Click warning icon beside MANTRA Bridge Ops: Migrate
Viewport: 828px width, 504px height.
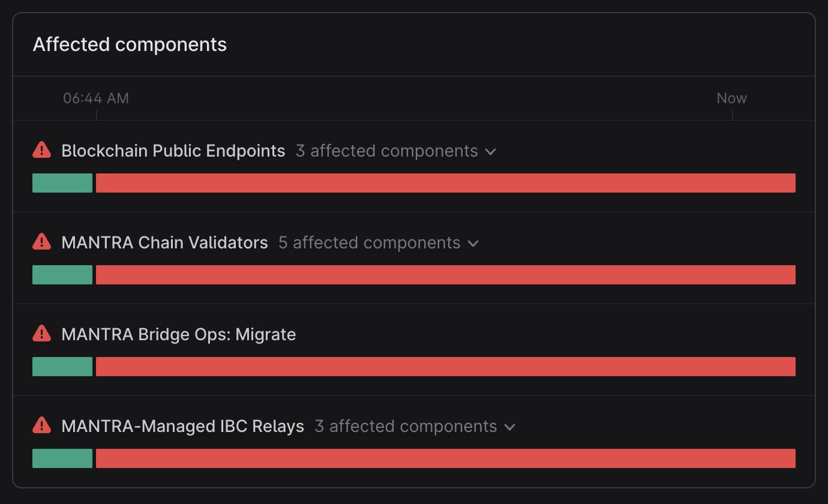[41, 334]
